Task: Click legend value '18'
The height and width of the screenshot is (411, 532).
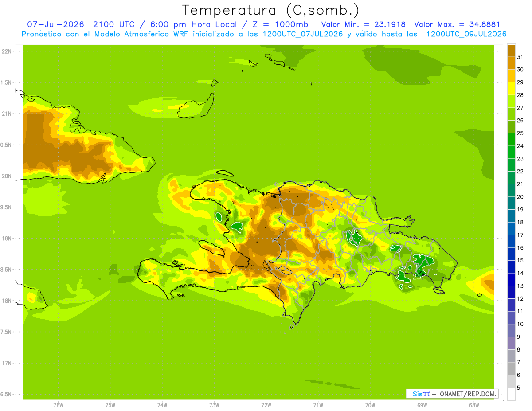Action: click(x=520, y=222)
